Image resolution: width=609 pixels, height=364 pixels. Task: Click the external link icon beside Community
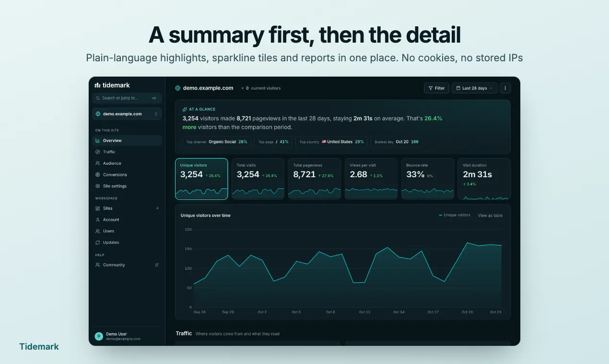[x=157, y=265]
